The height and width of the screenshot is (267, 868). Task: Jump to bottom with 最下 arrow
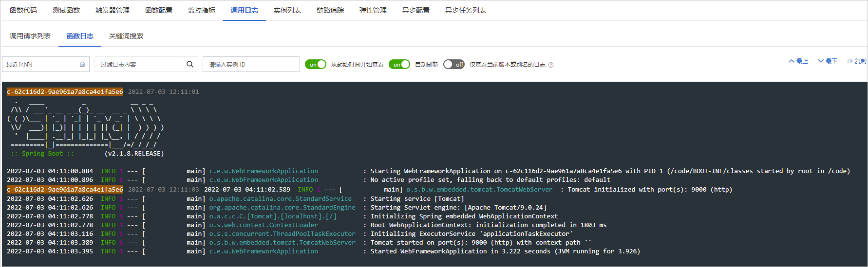[x=827, y=61]
